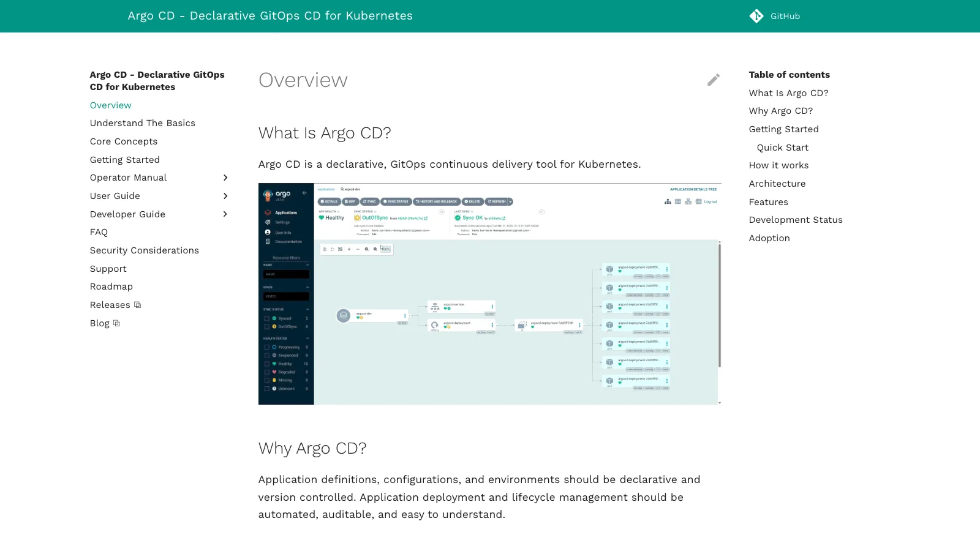
Task: Open Security Considerations page
Action: click(x=145, y=250)
